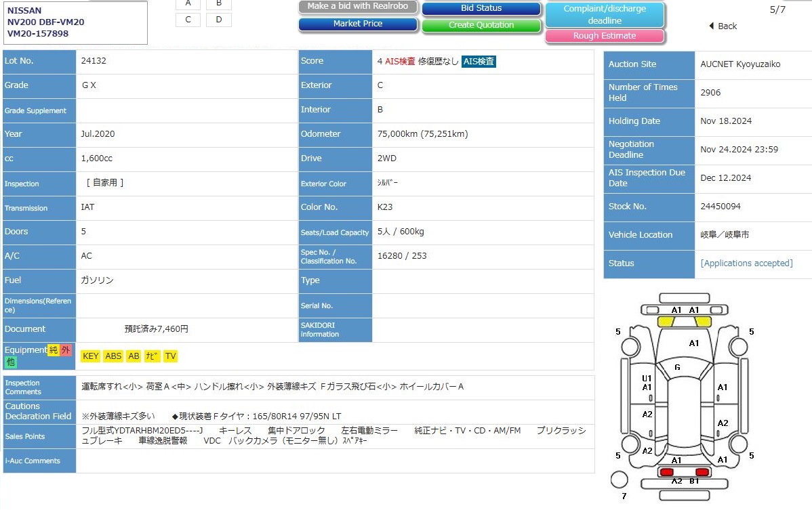
Task: Open the Market Price view
Action: tap(358, 24)
